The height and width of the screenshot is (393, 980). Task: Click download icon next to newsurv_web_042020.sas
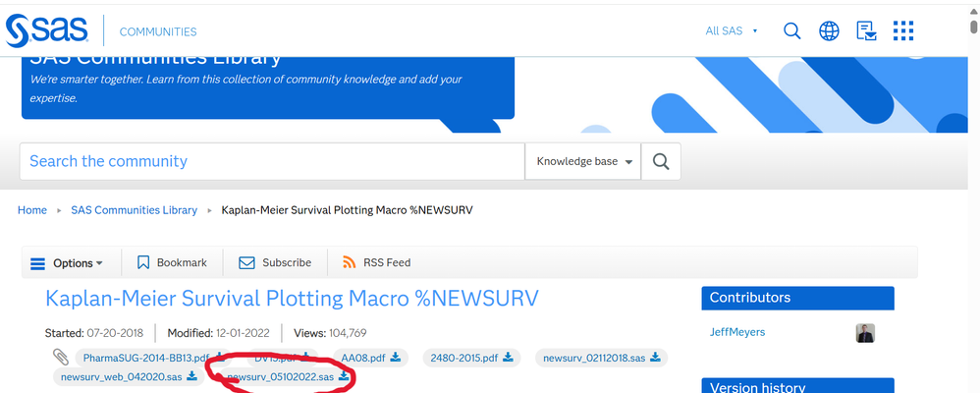pos(191,376)
